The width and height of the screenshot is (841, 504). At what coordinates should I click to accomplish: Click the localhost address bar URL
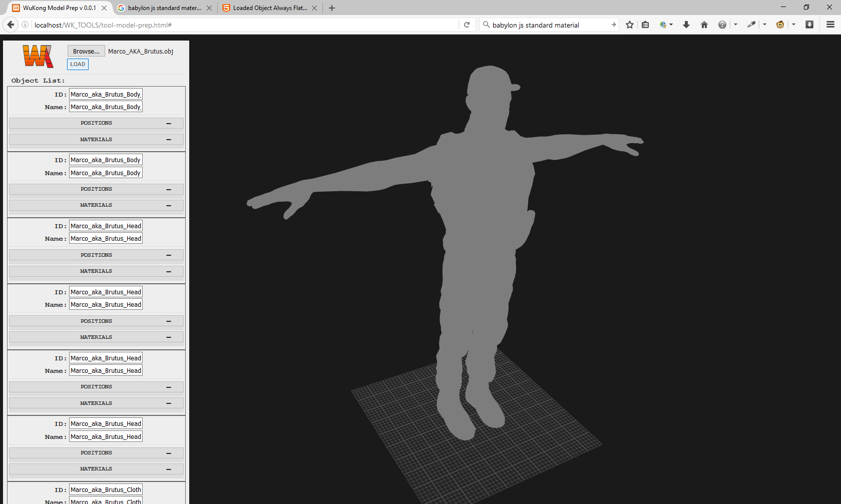point(244,25)
